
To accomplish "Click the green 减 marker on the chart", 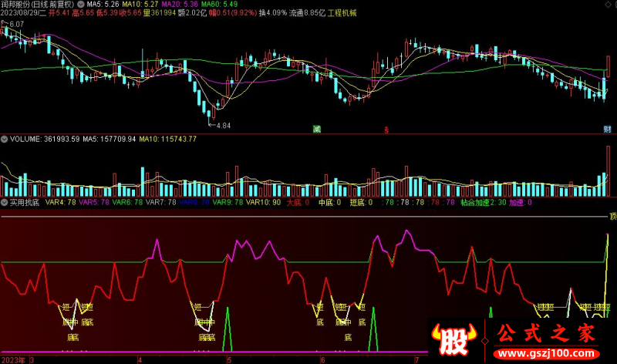I will 317,129.
